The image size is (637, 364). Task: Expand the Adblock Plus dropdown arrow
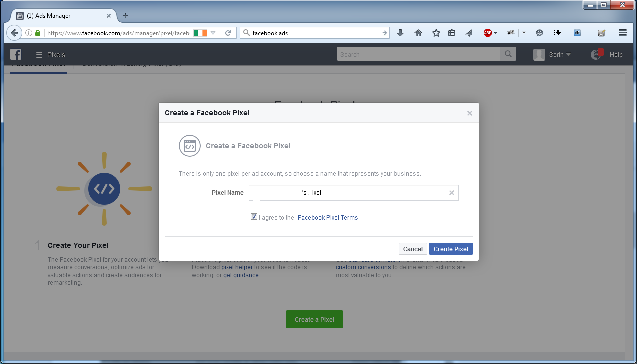point(495,33)
